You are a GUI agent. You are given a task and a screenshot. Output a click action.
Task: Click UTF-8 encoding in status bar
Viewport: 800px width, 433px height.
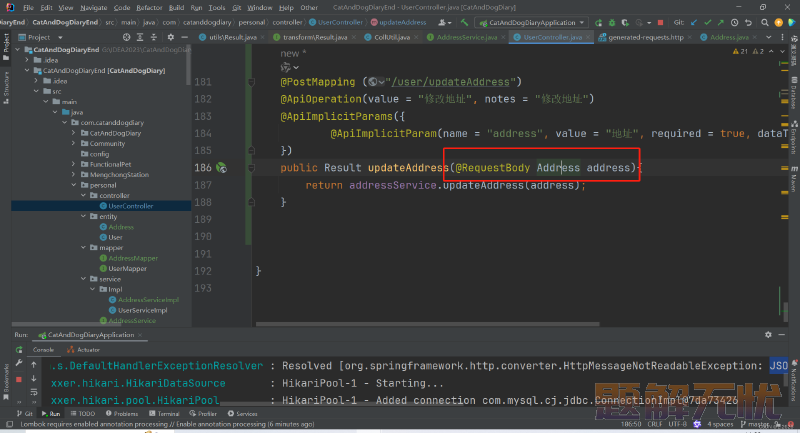point(678,424)
